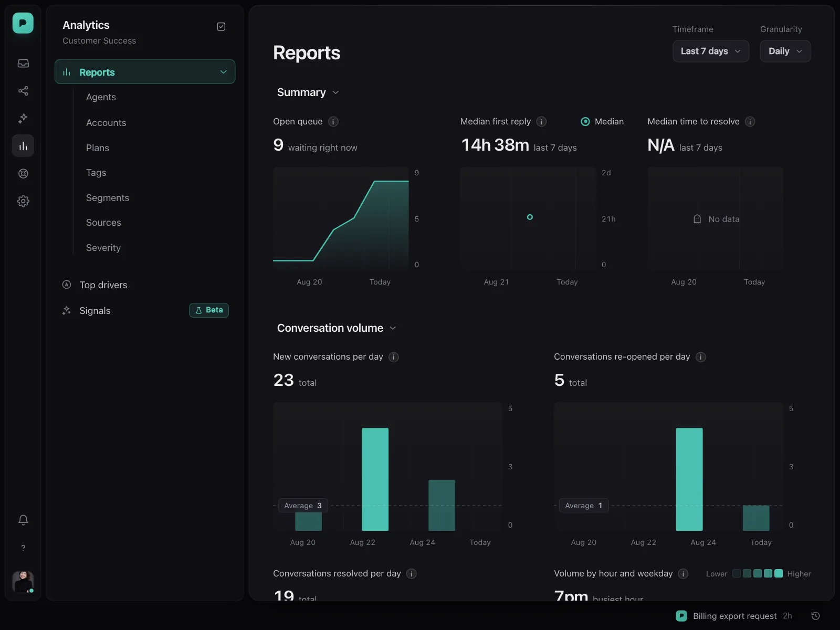Viewport: 840px width, 630px height.
Task: Collapse the Reports menu chevron
Action: (223, 72)
